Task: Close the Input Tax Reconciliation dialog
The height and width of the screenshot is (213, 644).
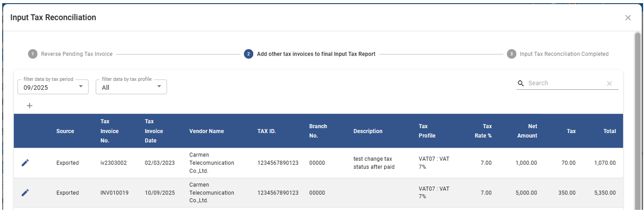Action: point(628,18)
